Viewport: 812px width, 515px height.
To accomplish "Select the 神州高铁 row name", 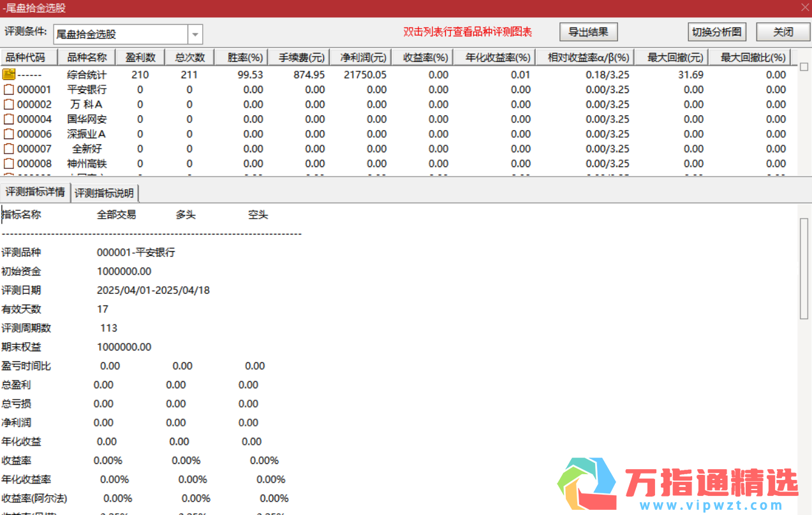I will [87, 164].
